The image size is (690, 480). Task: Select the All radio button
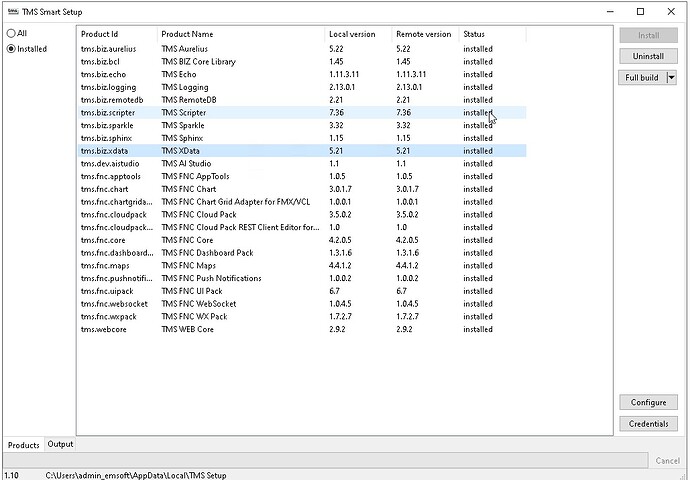click(12, 33)
